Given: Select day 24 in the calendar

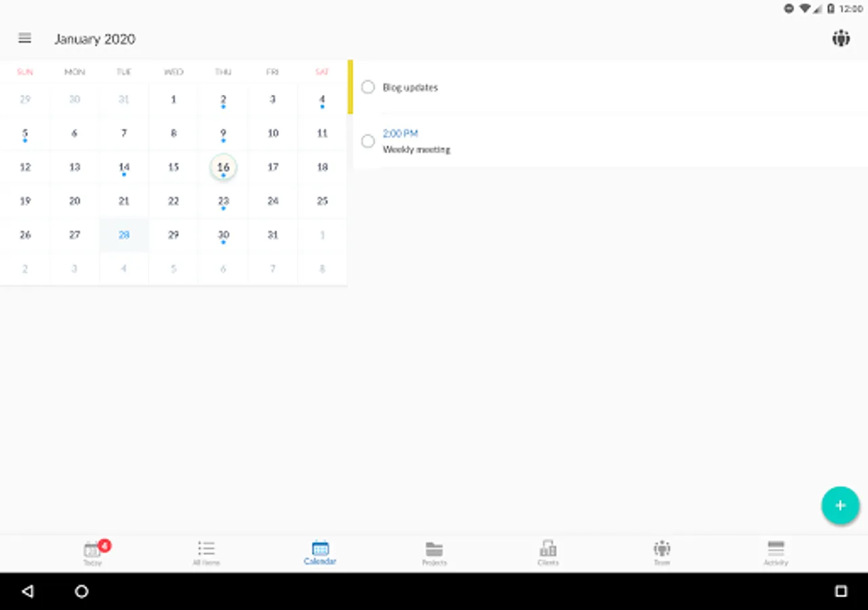Looking at the screenshot, I should coord(273,201).
